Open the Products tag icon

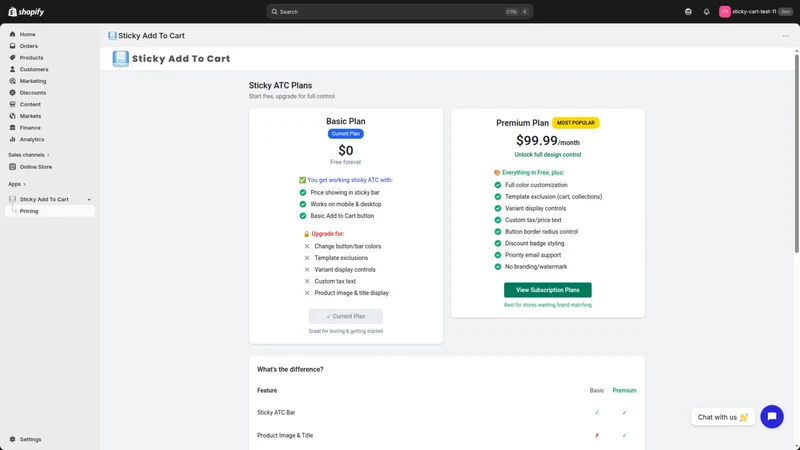(x=12, y=58)
